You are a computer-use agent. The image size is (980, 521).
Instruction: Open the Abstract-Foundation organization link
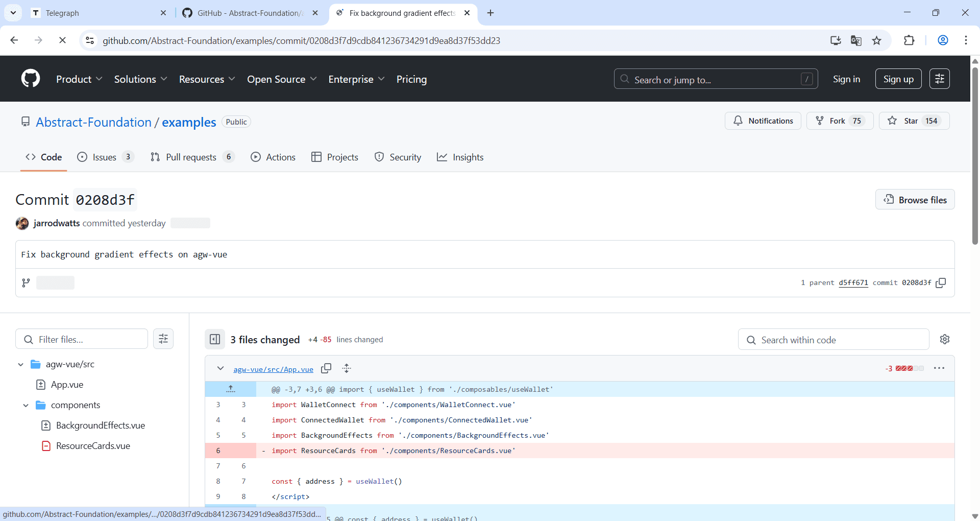click(x=93, y=122)
